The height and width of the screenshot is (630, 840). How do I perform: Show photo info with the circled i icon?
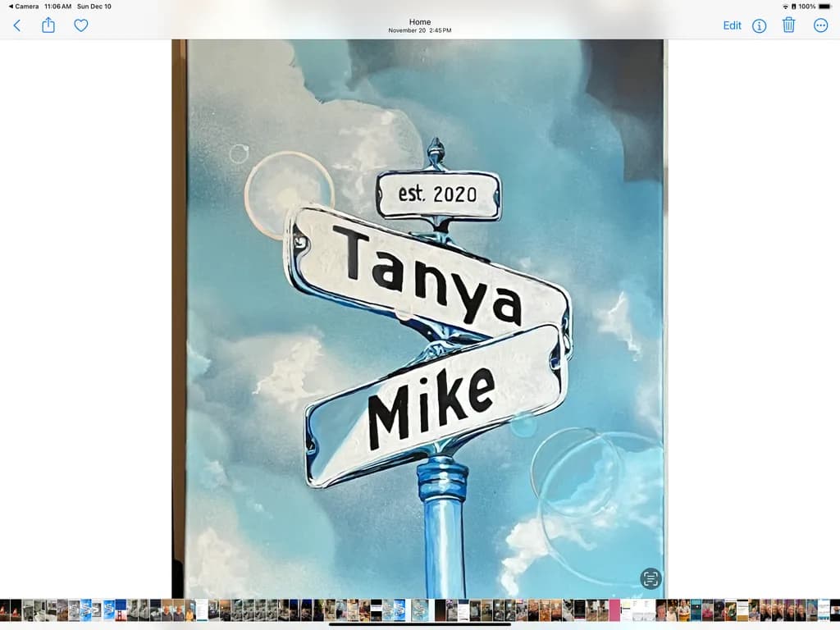coord(759,25)
